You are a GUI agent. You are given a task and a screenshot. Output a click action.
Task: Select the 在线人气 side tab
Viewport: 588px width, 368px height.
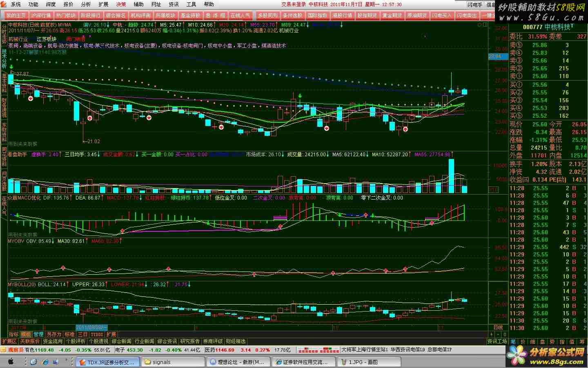pos(4,206)
